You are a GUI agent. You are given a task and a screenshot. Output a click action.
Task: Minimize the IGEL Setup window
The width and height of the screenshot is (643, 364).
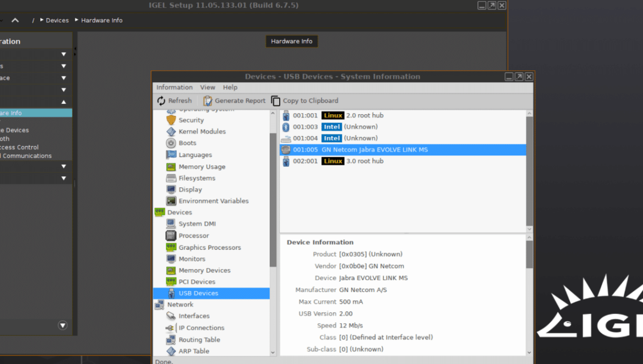[482, 5]
